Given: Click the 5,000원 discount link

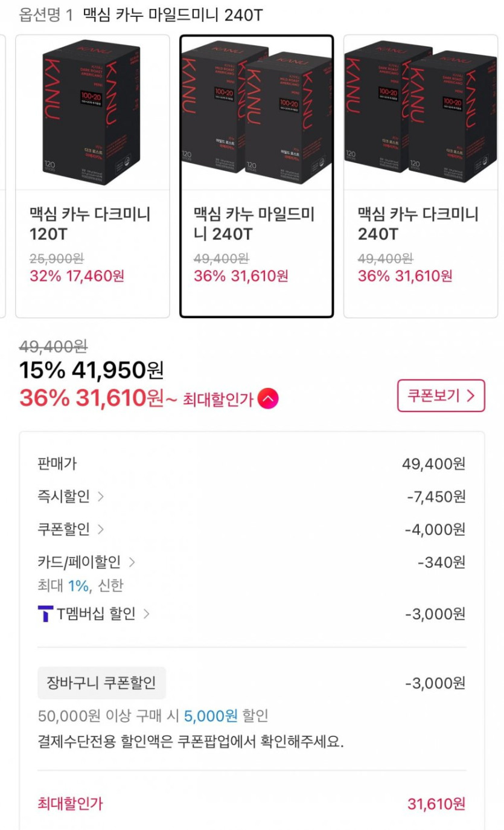Looking at the screenshot, I should tap(211, 716).
